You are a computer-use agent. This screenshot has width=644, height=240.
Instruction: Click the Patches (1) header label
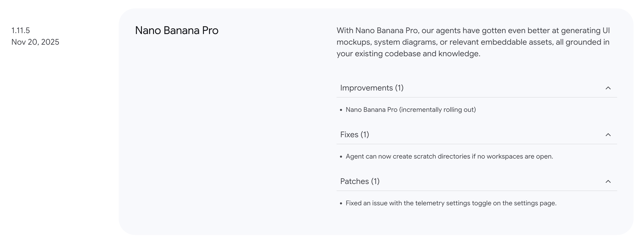click(x=360, y=181)
